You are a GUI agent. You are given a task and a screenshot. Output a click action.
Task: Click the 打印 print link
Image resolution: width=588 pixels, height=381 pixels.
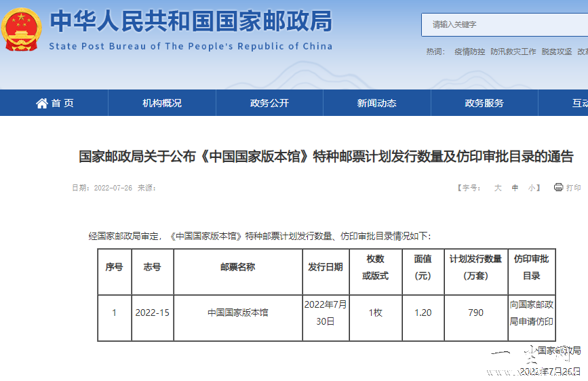click(x=573, y=188)
